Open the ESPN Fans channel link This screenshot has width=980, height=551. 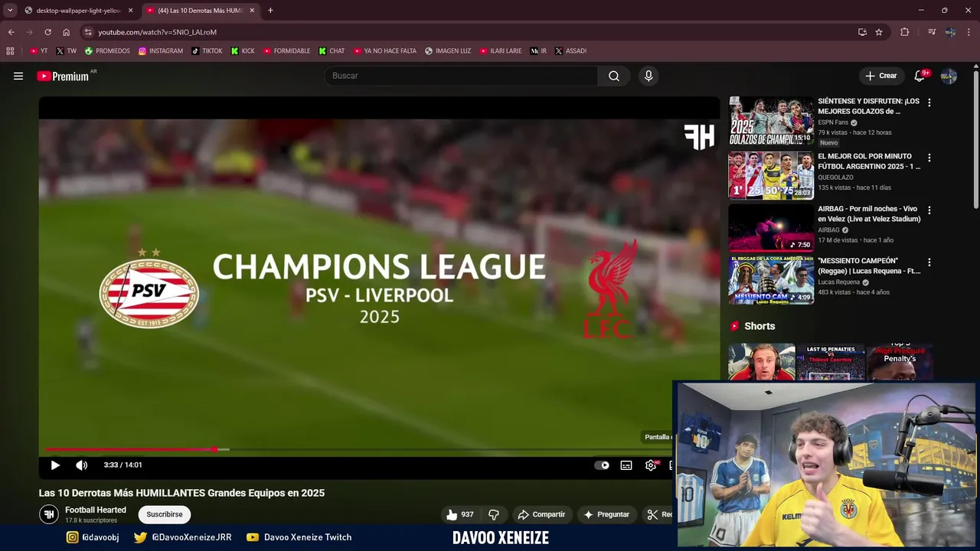coord(833,122)
